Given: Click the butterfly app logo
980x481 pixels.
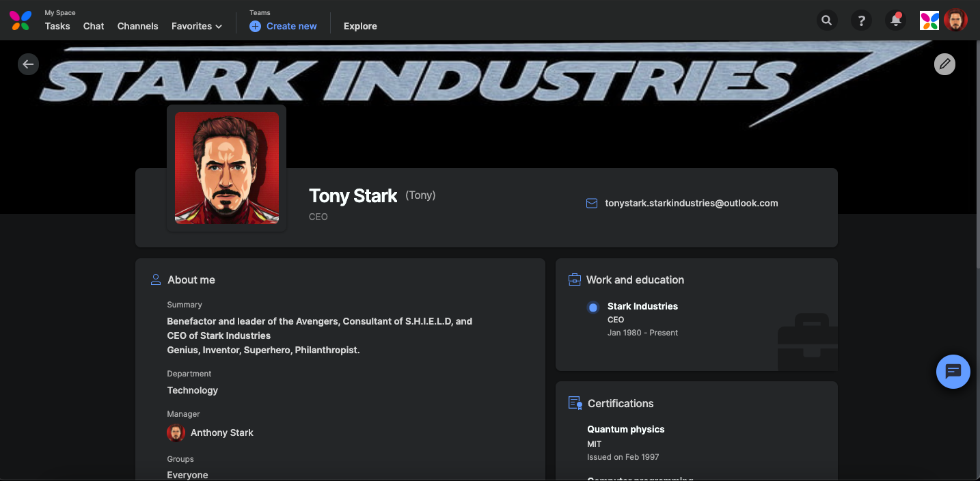Looking at the screenshot, I should pyautogui.click(x=21, y=20).
